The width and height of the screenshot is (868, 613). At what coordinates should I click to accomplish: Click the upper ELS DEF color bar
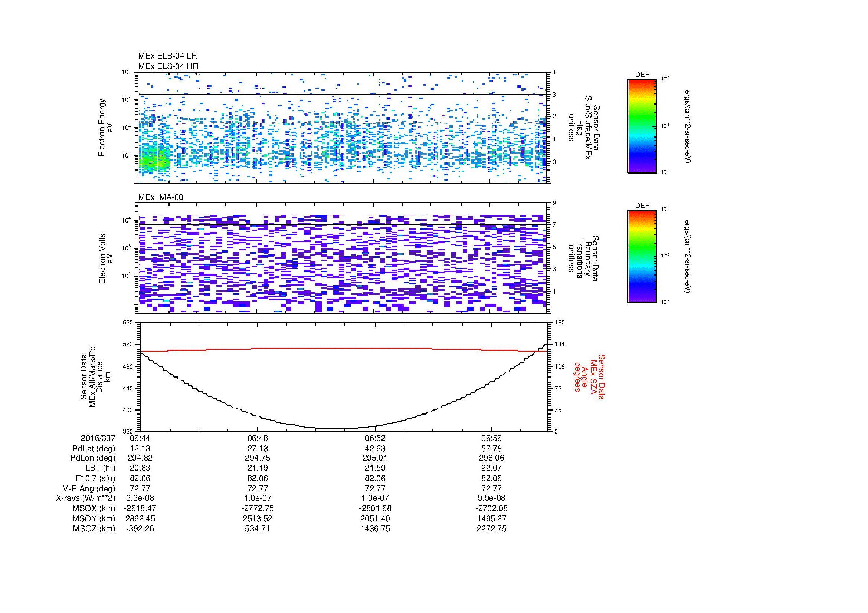(642, 126)
